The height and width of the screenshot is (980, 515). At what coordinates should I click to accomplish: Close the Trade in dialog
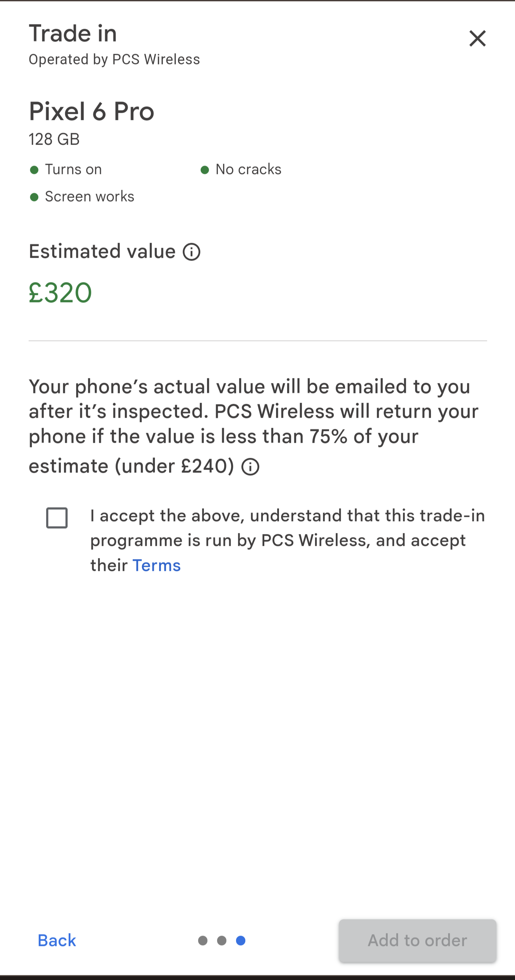(477, 38)
